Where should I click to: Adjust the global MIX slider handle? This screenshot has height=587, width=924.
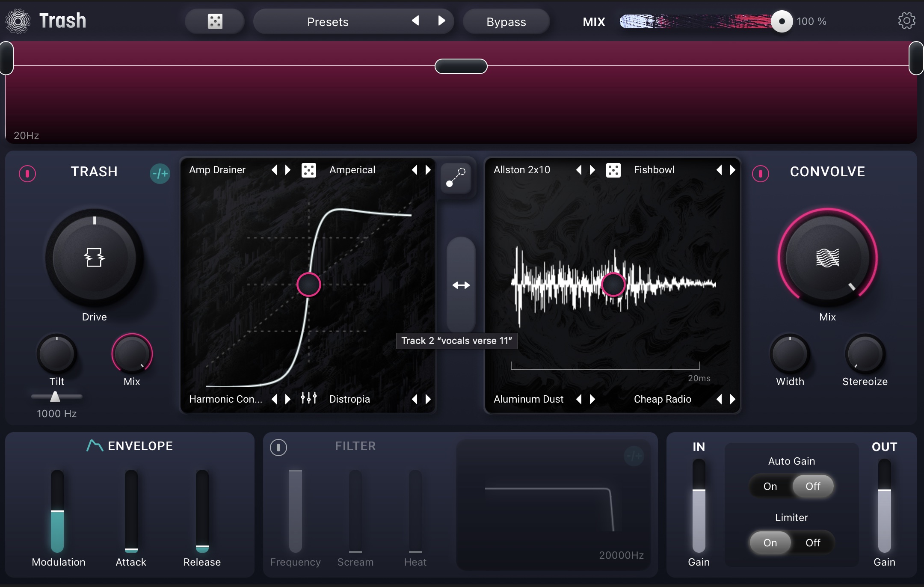pos(782,21)
